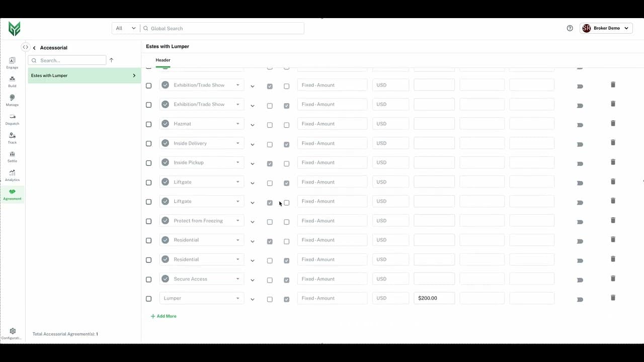Image resolution: width=644 pixels, height=362 pixels.
Task: Click USD currency field on Lumper row
Action: point(390,298)
